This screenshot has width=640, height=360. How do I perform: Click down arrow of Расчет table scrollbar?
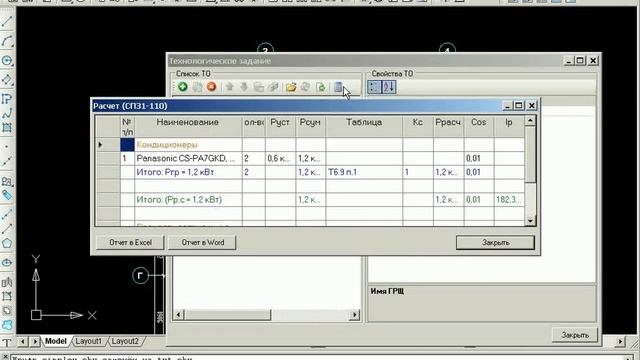530,221
